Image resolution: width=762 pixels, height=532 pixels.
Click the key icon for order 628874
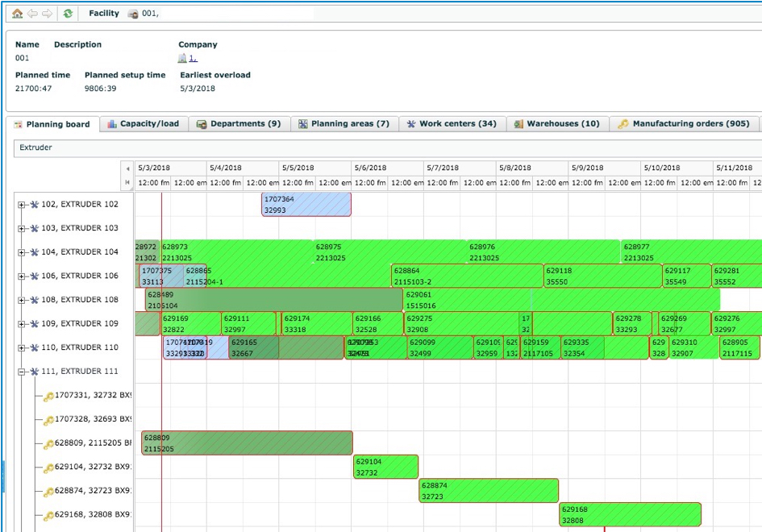(x=48, y=492)
